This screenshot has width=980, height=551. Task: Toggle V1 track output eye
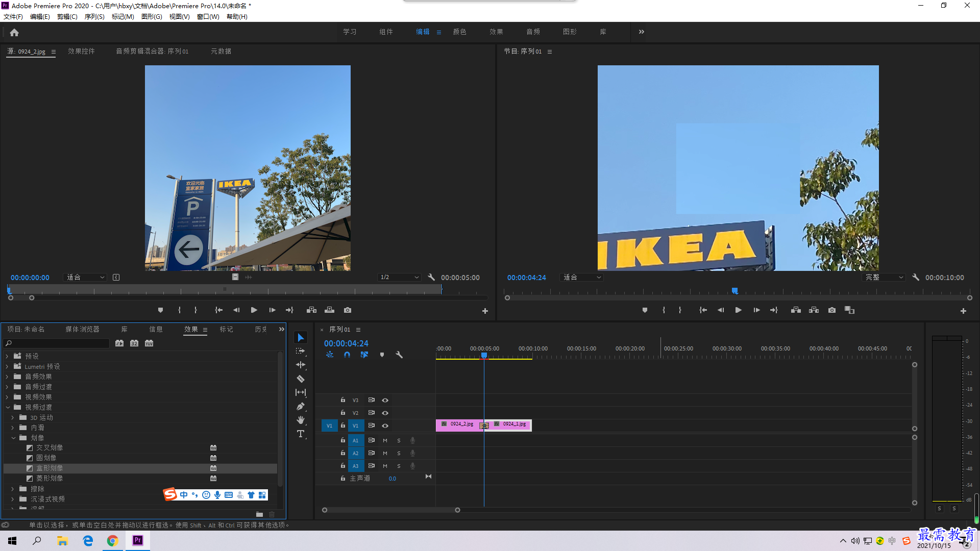point(385,426)
